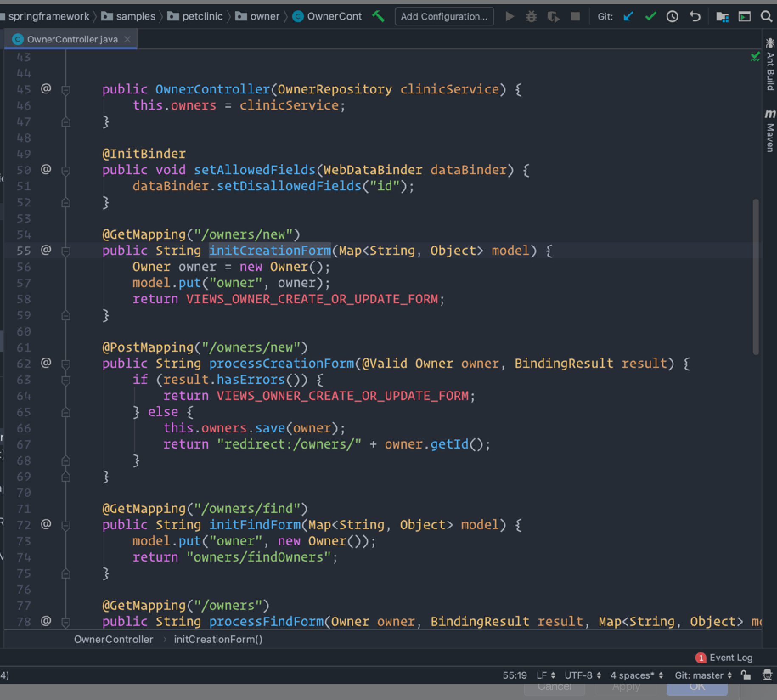Click the Run with Coverage icon

click(553, 17)
